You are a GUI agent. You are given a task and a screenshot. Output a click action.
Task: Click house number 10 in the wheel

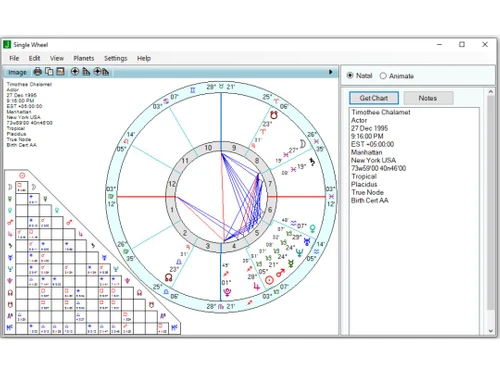point(208,147)
